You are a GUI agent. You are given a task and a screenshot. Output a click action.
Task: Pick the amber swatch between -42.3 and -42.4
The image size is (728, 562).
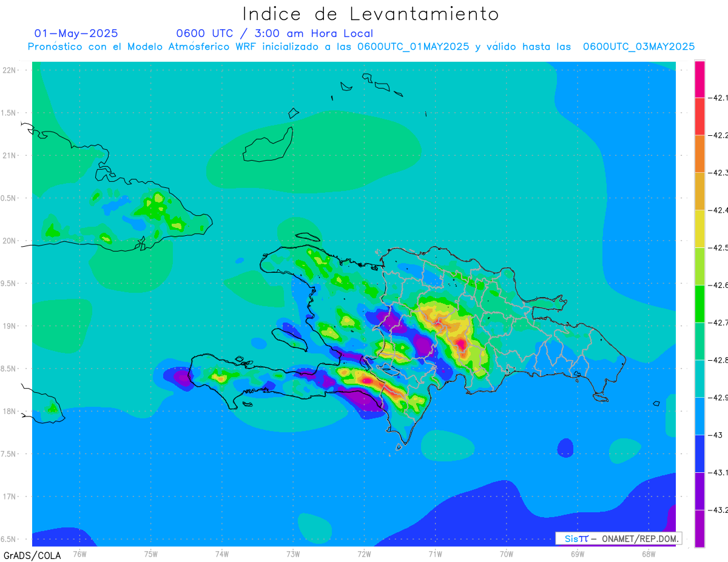pos(699,192)
